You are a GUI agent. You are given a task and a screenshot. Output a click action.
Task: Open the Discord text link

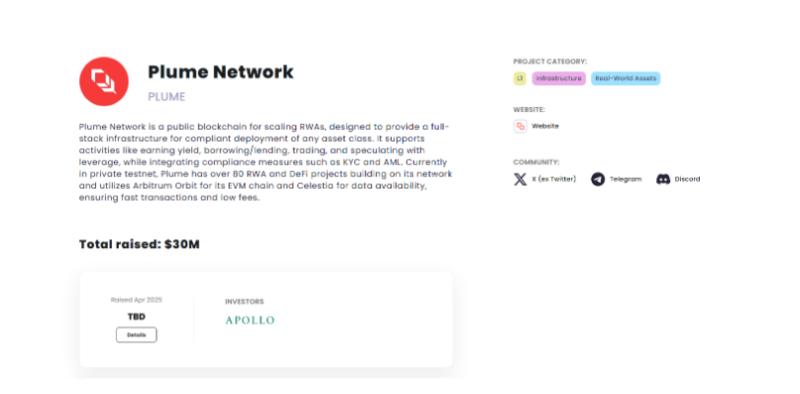pyautogui.click(x=687, y=179)
